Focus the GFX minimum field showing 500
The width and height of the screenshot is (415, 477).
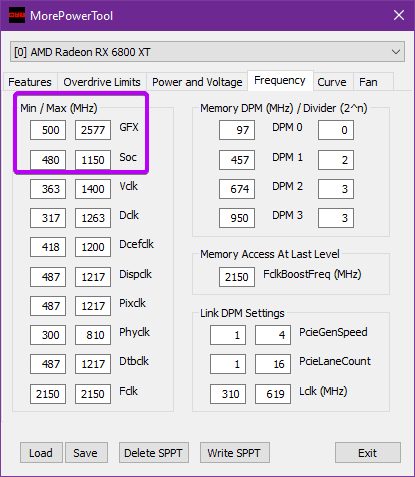(48, 130)
